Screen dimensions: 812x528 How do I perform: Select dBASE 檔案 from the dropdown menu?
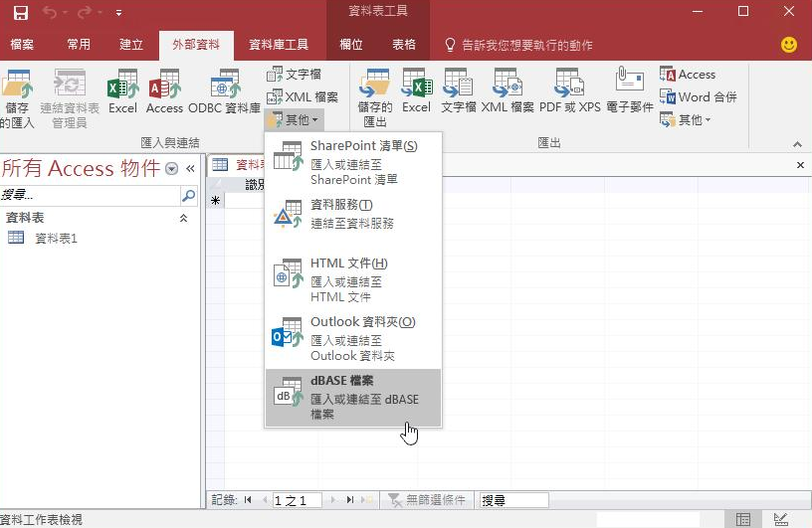point(353,398)
